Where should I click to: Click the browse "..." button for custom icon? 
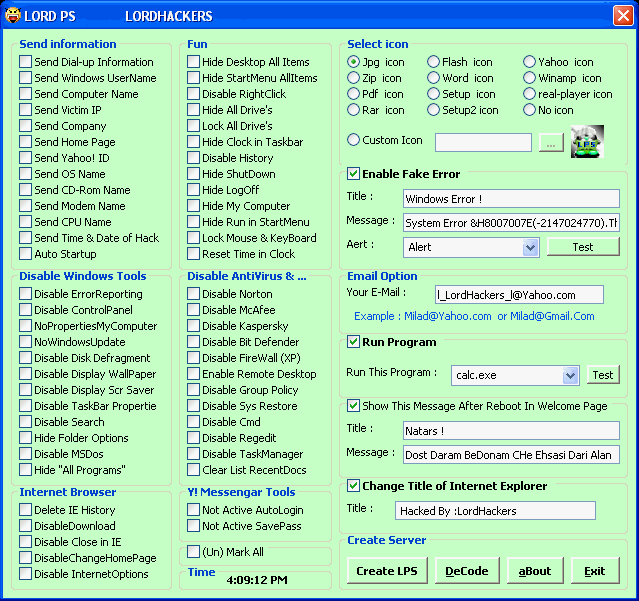click(551, 143)
